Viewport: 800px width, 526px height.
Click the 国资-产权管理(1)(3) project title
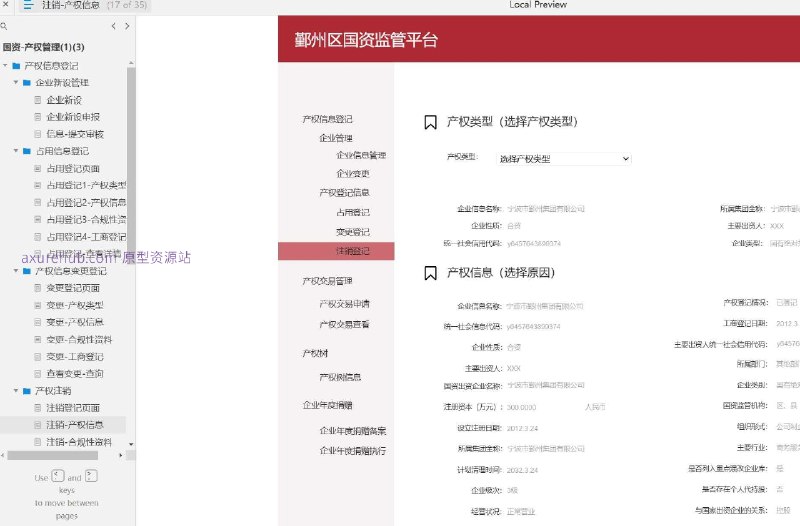click(x=43, y=47)
